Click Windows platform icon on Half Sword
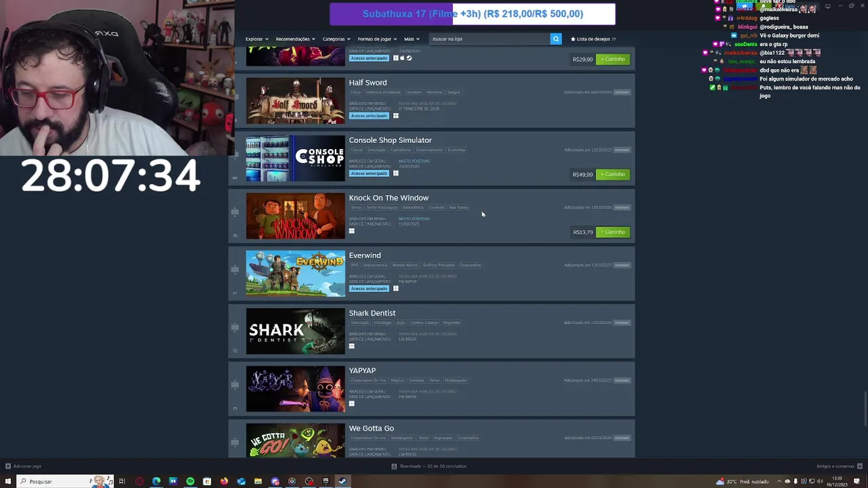Screen dimensions: 868x488 coord(395,116)
